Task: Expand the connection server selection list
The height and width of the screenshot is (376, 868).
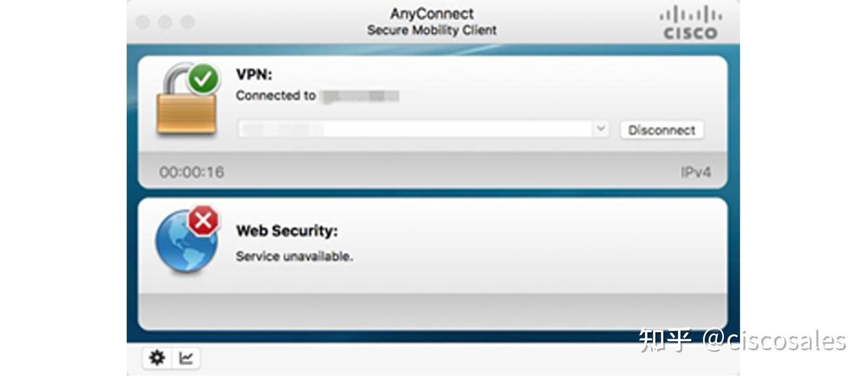Action: pyautogui.click(x=599, y=127)
